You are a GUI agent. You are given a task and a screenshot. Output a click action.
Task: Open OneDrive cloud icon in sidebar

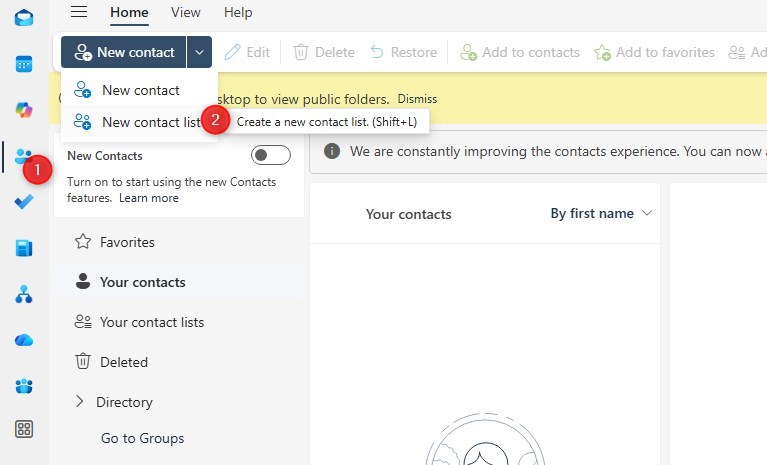coord(24,340)
